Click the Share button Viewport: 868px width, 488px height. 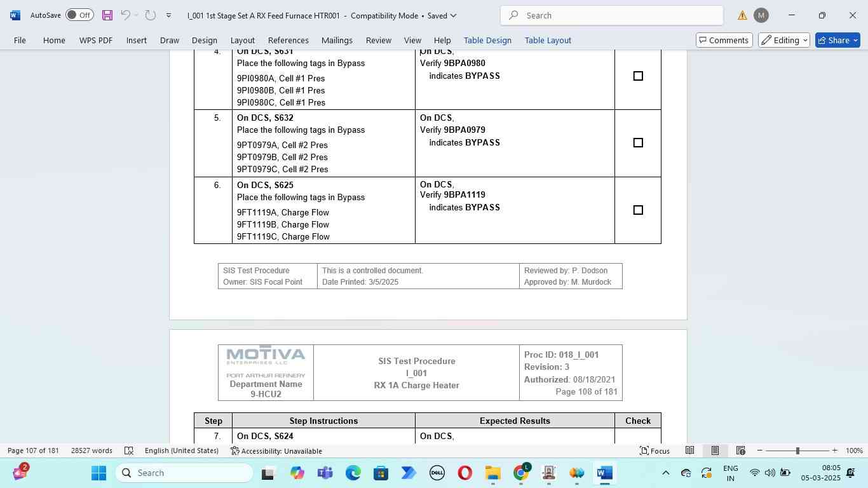(837, 40)
